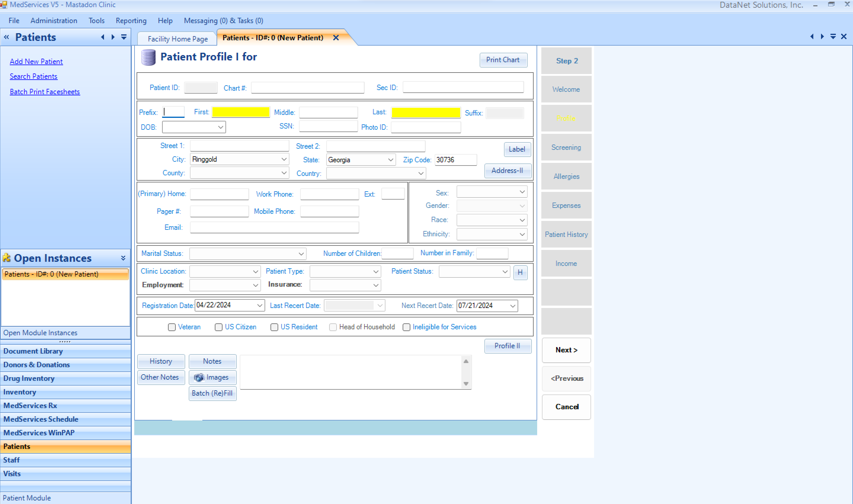Screen dimensions: 853x504
Task: Click the right arrow in Patients panel header
Action: 113,37
